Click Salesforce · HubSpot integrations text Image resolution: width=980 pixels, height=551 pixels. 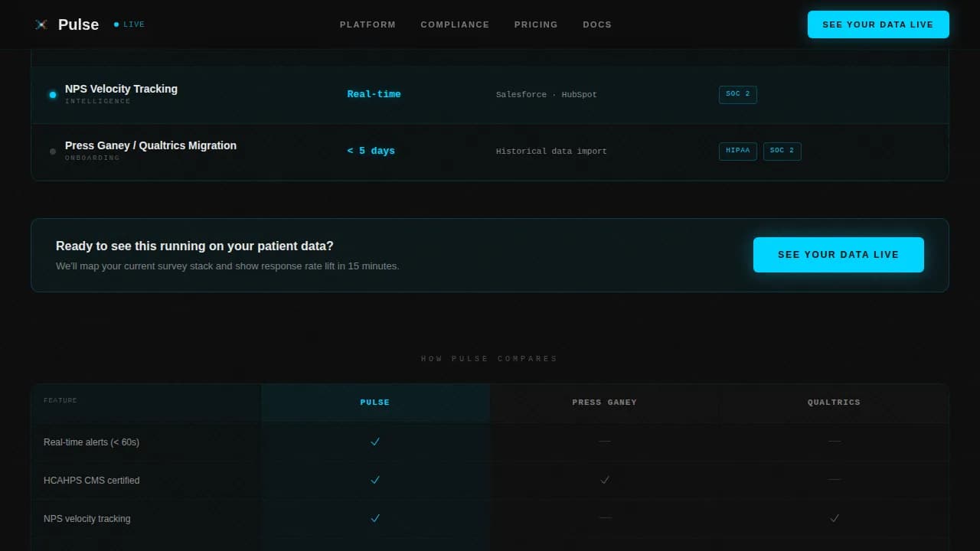point(546,95)
